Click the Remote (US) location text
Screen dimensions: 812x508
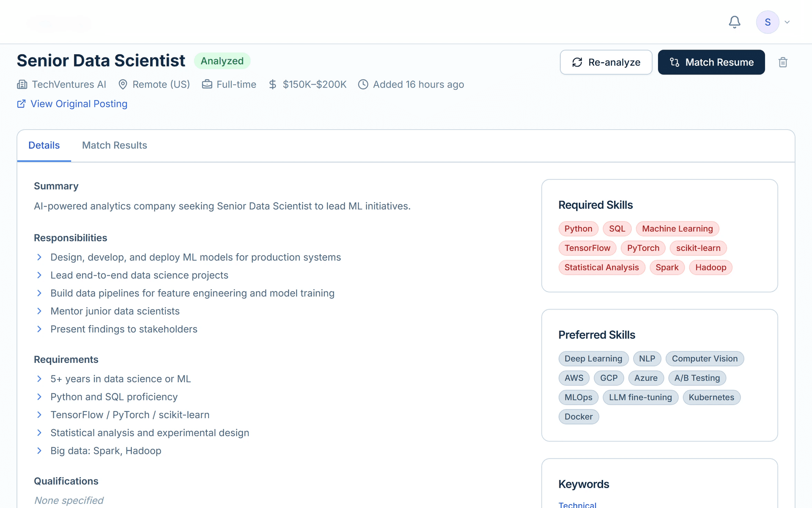(x=161, y=84)
